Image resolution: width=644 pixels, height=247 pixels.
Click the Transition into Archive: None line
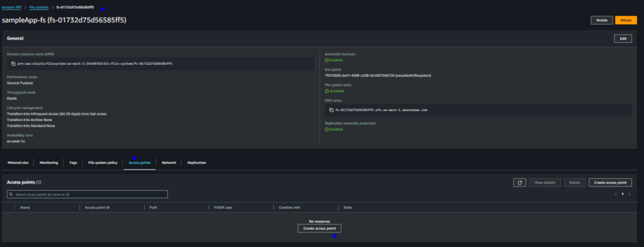tap(30, 120)
